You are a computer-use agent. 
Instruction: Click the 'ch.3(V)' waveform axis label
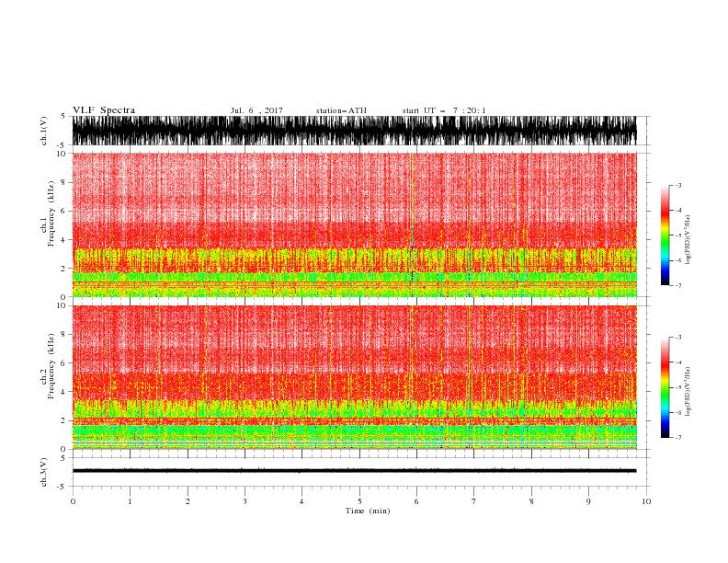pyautogui.click(x=44, y=472)
